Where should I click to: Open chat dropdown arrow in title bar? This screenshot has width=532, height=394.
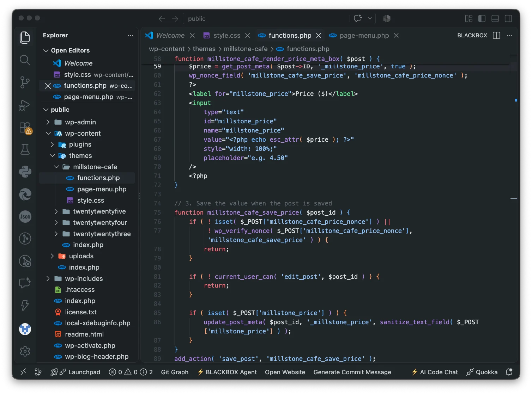[370, 18]
